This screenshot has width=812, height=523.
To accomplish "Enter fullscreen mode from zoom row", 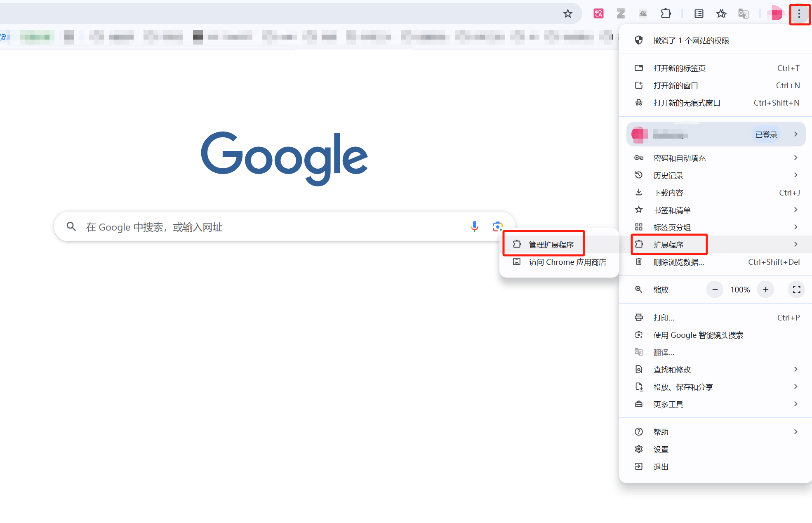I will [796, 290].
